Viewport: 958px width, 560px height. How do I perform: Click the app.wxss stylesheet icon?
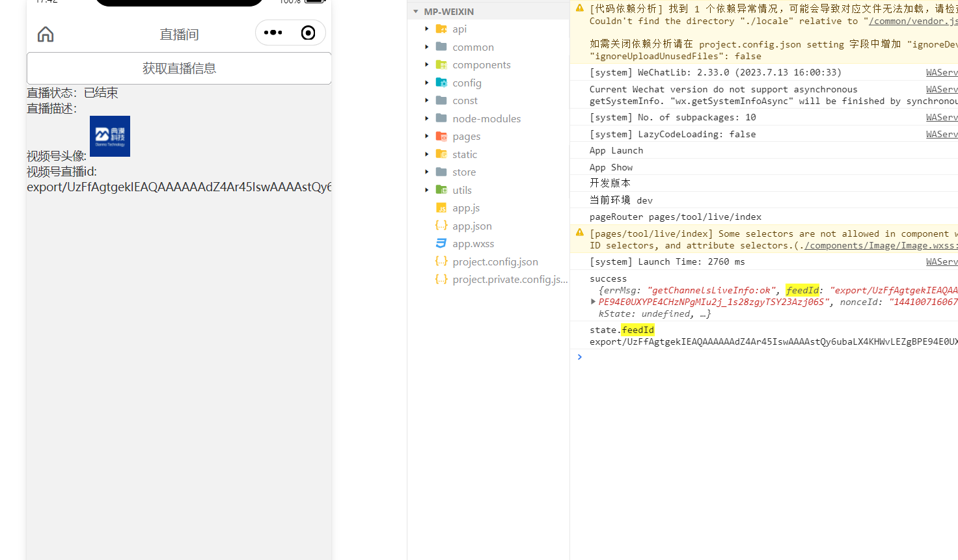coord(441,243)
